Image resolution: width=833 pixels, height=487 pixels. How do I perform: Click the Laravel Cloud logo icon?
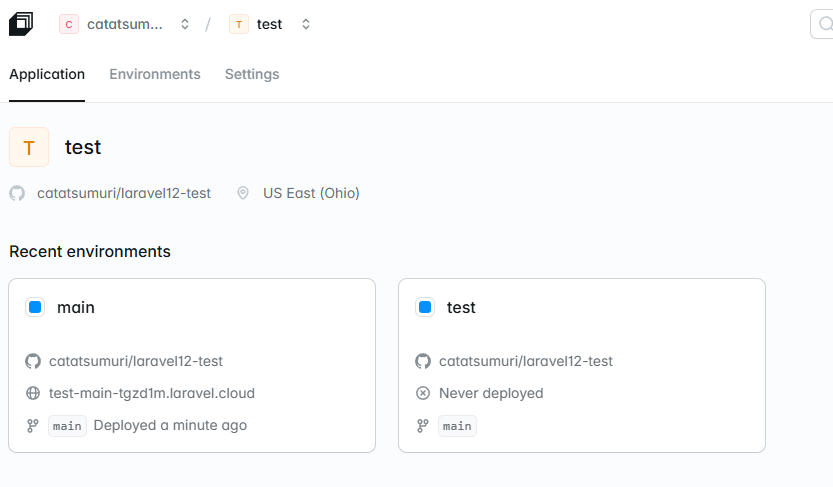(x=21, y=24)
